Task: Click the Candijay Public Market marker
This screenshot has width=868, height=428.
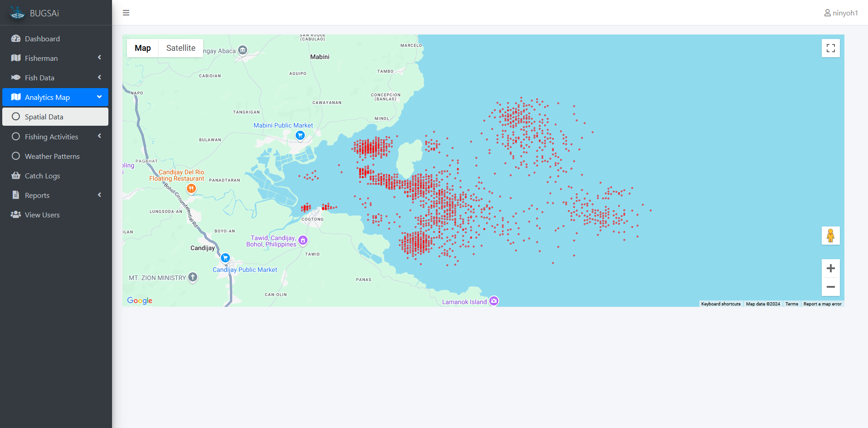Action: coord(225,258)
